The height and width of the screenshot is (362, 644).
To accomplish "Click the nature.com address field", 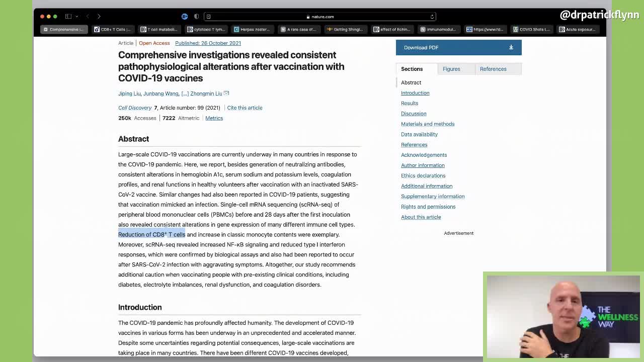I will pos(320,17).
